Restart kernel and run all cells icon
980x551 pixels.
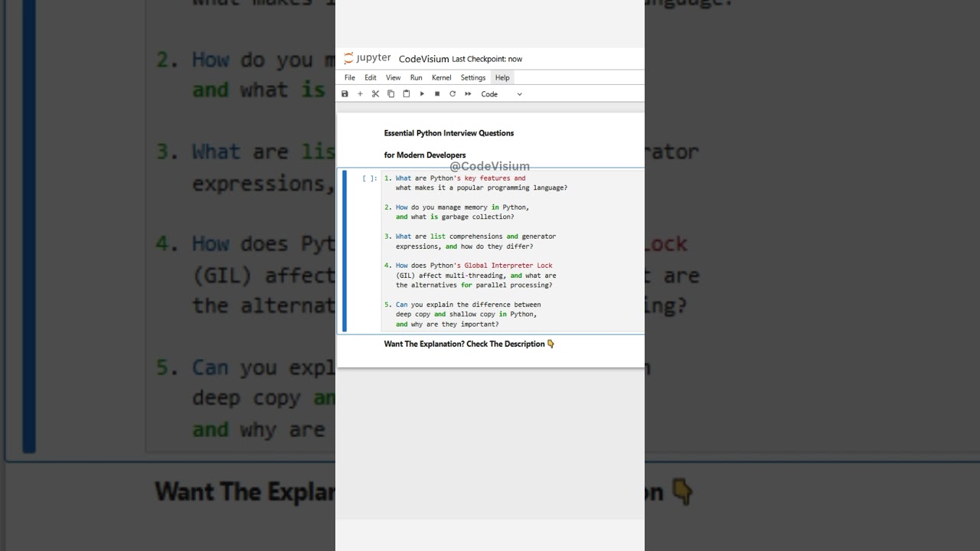pyautogui.click(x=468, y=94)
